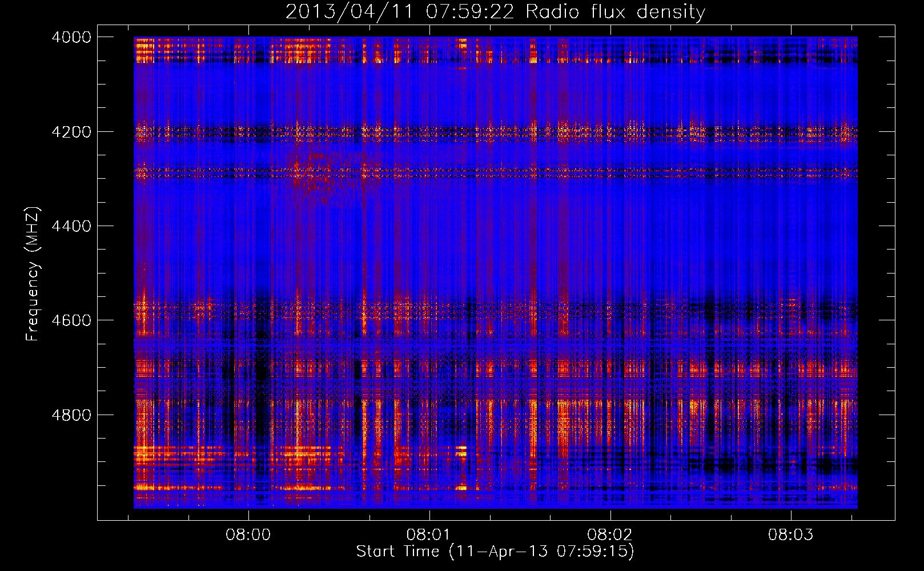Select the 4600 frequency tick label
Image resolution: width=924 pixels, height=571 pixels.
coord(71,320)
